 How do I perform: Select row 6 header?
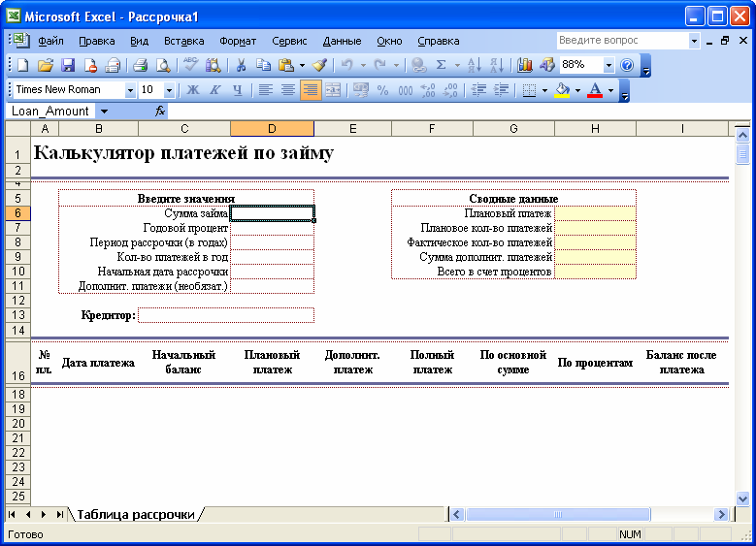pyautogui.click(x=17, y=213)
